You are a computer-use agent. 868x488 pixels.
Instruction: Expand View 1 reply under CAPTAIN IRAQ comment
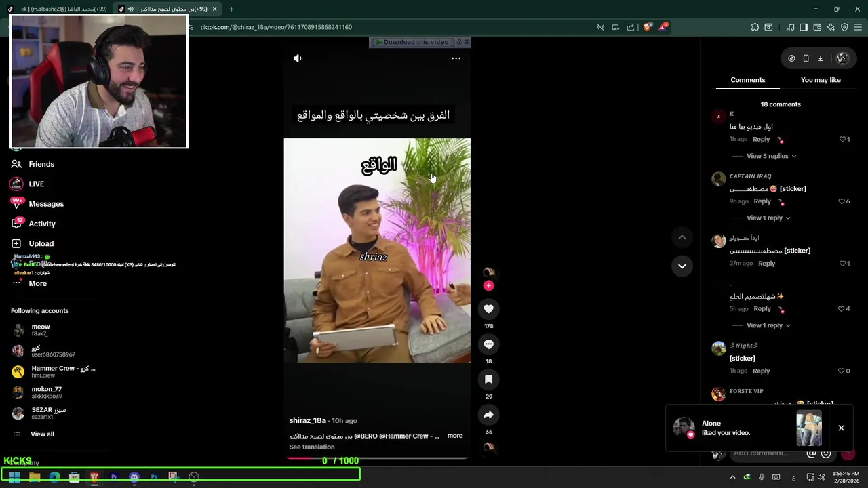click(x=768, y=218)
